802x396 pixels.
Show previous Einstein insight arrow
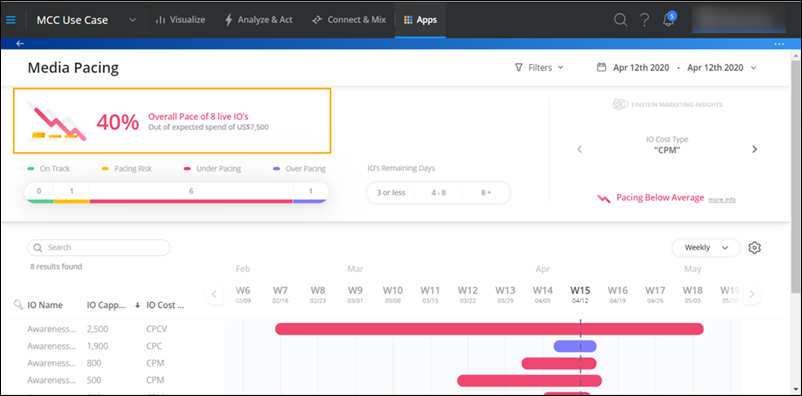[x=580, y=149]
